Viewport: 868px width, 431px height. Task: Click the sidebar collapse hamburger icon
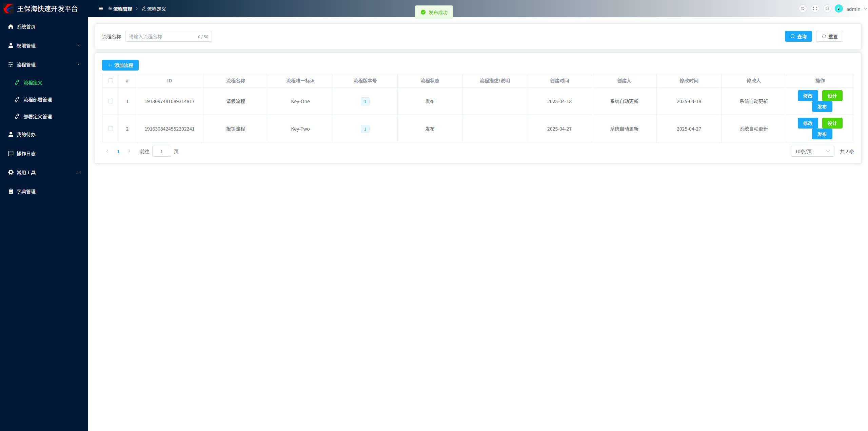[101, 8]
